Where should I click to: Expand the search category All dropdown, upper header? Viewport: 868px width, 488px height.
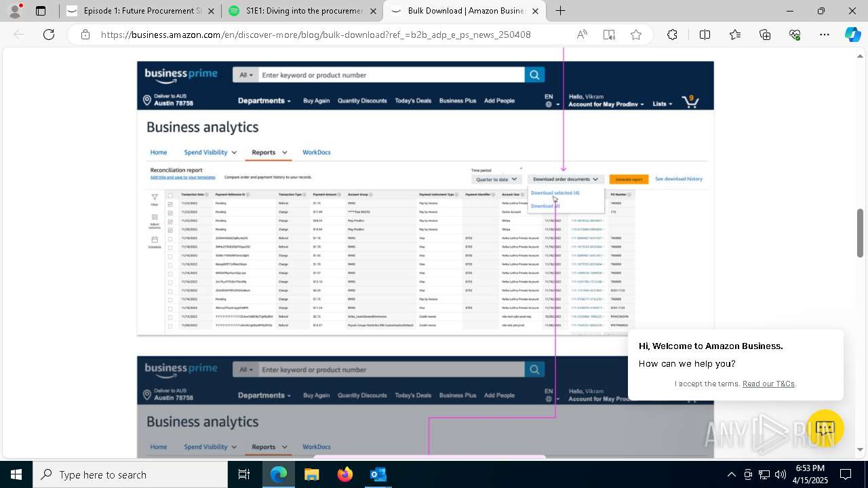click(x=245, y=75)
